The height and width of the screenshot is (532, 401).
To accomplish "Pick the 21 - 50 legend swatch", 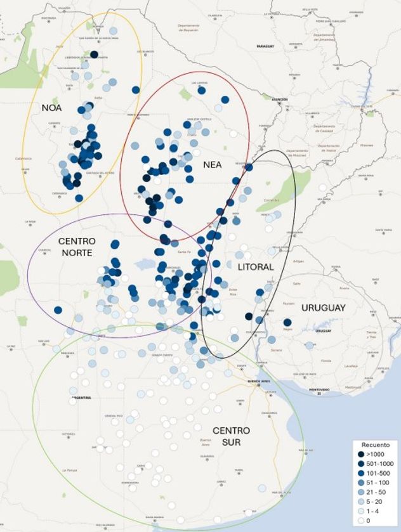I will 361,492.
